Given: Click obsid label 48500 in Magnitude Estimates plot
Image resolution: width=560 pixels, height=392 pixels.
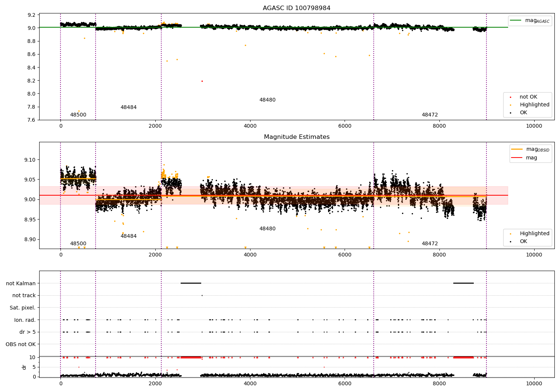Looking at the screenshot, I should click(x=78, y=243).
